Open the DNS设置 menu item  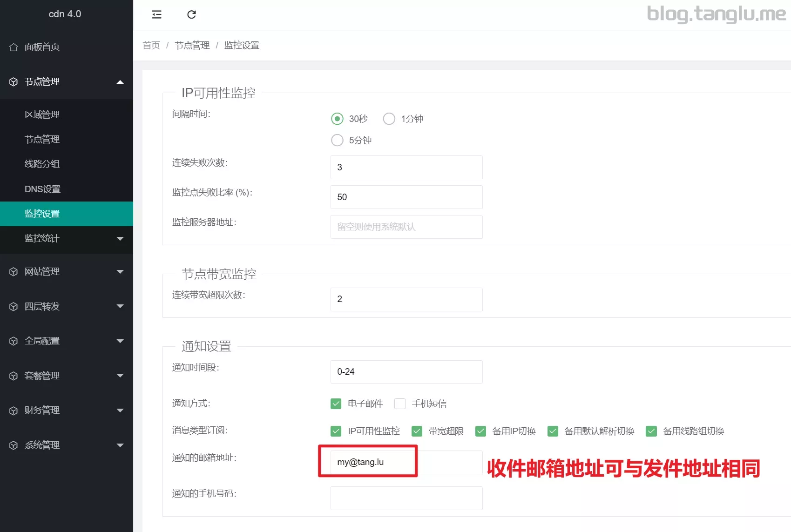(41, 189)
